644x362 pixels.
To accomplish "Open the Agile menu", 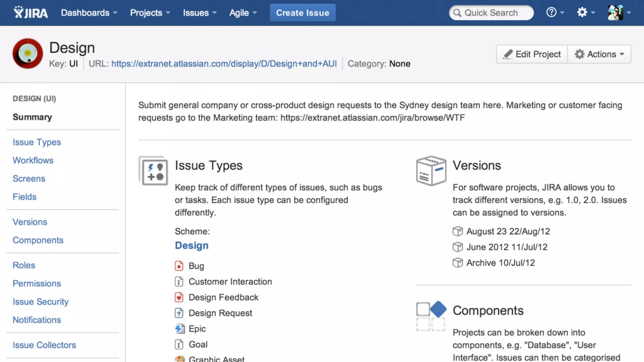I will 243,13.
